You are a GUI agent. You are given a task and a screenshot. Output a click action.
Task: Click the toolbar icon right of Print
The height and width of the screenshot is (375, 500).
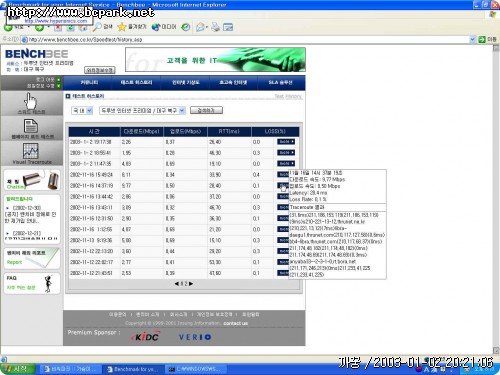tap(228, 27)
